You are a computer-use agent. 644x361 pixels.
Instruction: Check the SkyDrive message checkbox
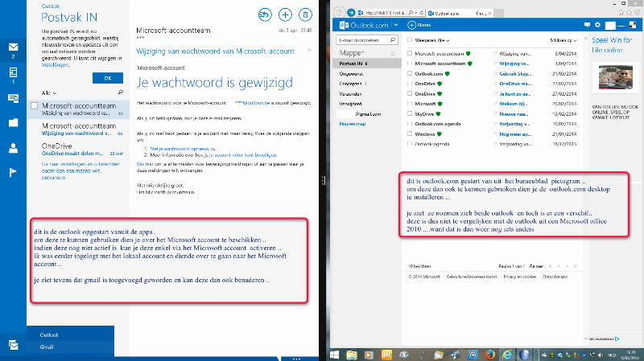point(410,113)
